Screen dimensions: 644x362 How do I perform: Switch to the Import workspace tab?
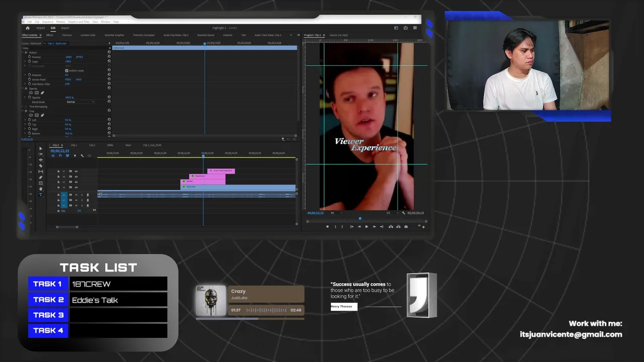pyautogui.click(x=41, y=28)
